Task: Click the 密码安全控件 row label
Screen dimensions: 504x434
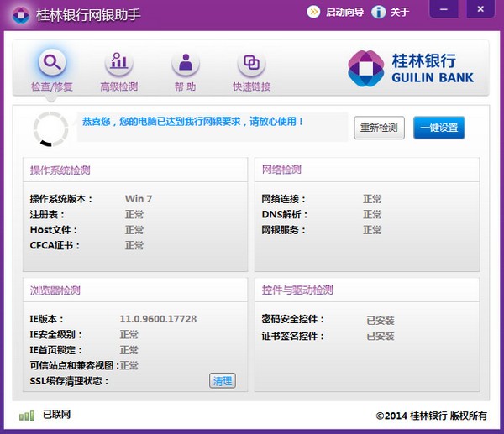Action: point(292,319)
